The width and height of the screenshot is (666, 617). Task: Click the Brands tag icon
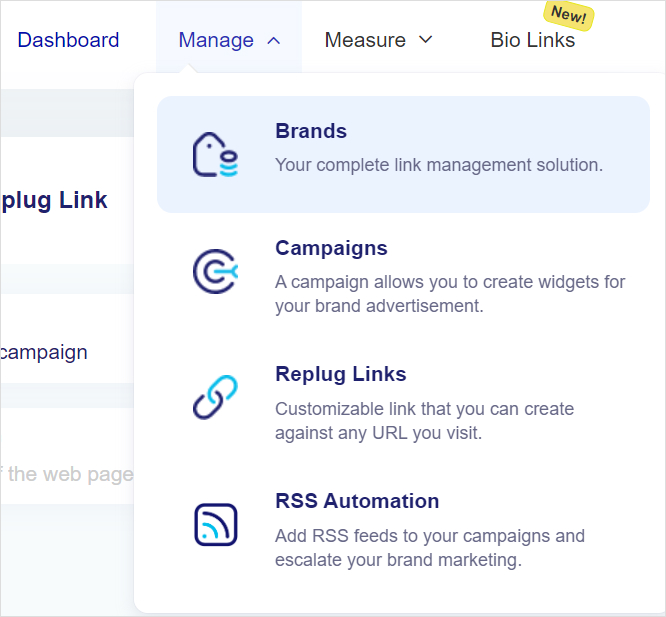point(215,155)
